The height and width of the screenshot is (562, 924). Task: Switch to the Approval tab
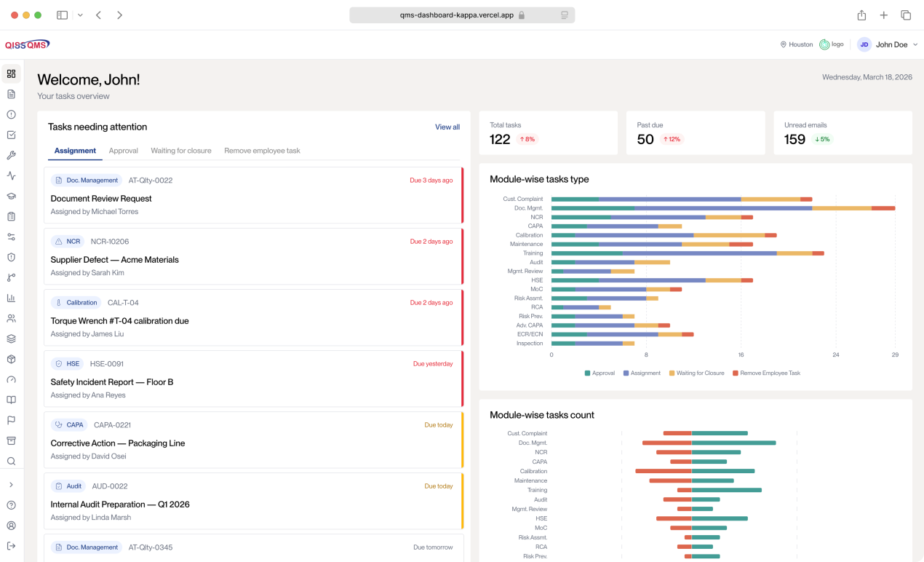click(124, 151)
